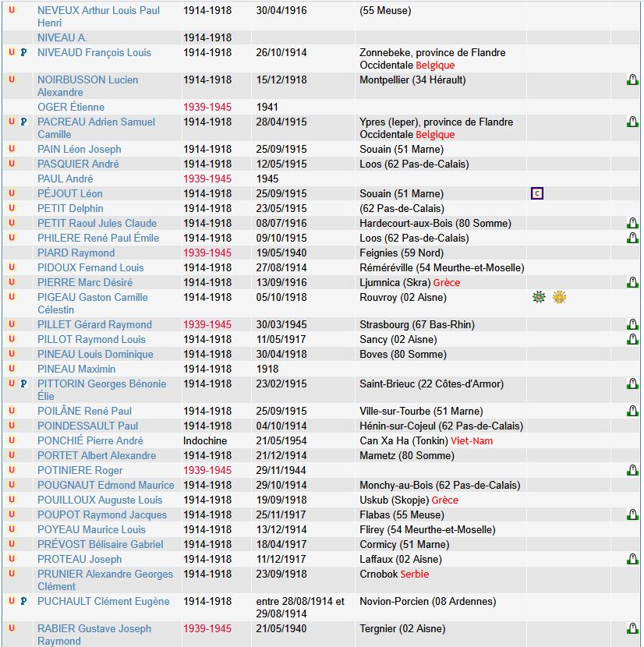Click the POUILLOUX Auguste Louis link

click(x=100, y=500)
